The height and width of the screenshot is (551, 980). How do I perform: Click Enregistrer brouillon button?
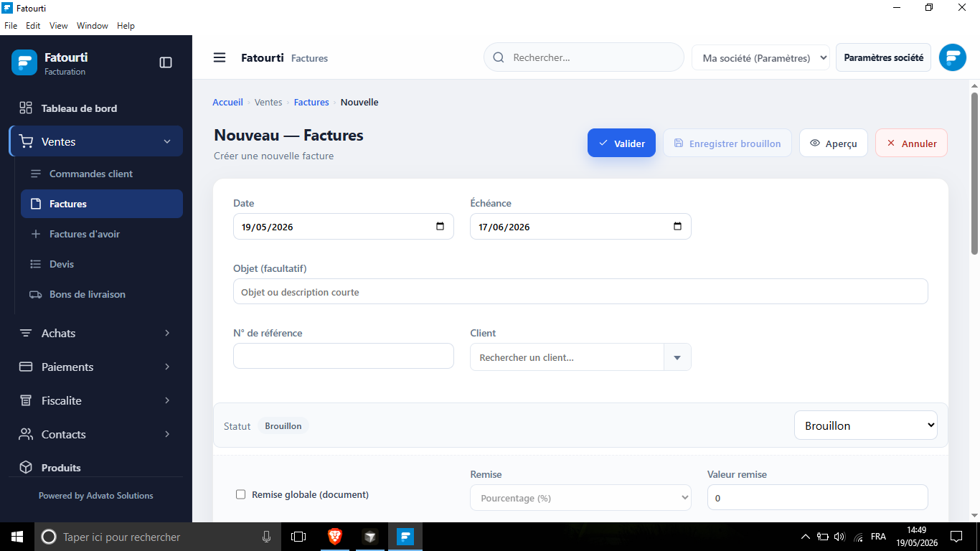click(x=727, y=143)
